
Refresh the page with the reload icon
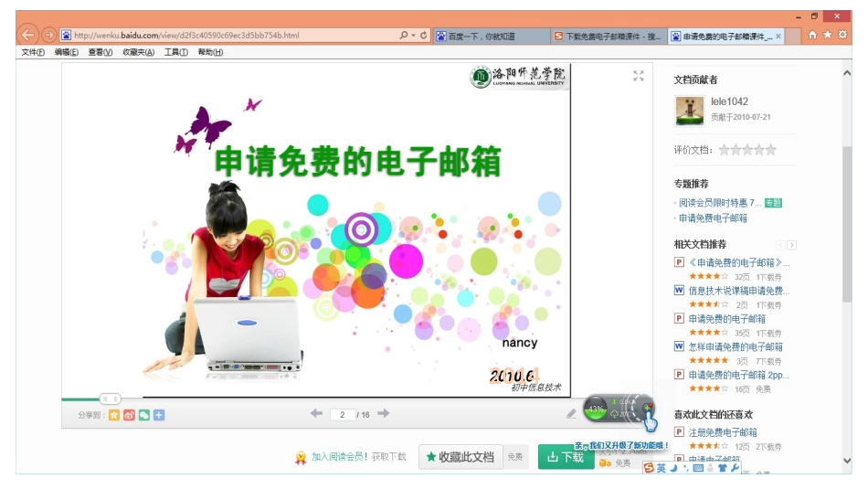pyautogui.click(x=423, y=35)
